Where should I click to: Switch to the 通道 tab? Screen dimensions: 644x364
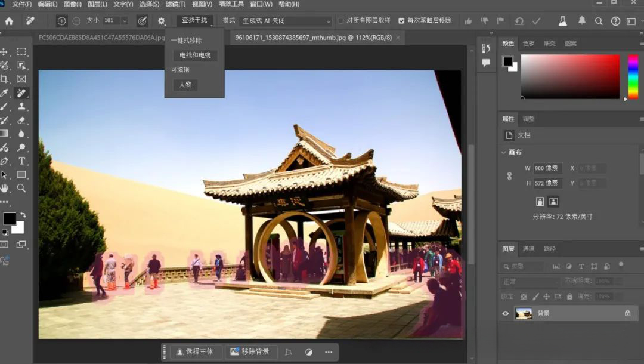(x=528, y=249)
